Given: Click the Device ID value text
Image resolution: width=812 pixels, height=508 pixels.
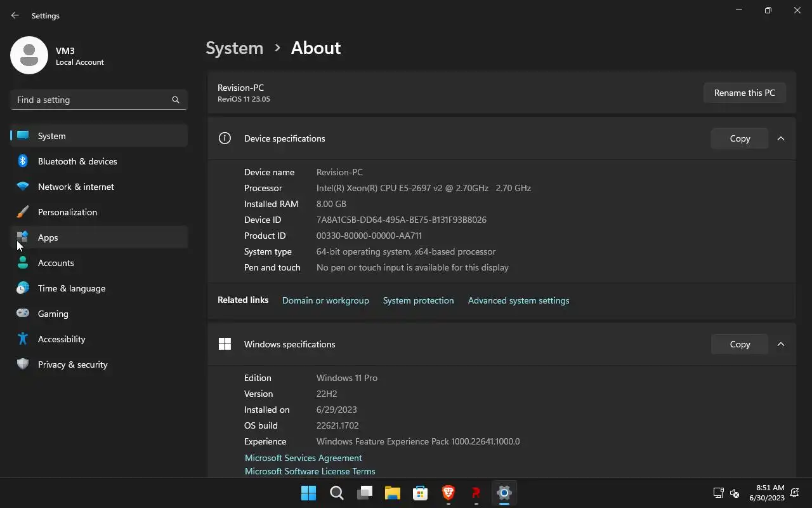Looking at the screenshot, I should tap(402, 220).
